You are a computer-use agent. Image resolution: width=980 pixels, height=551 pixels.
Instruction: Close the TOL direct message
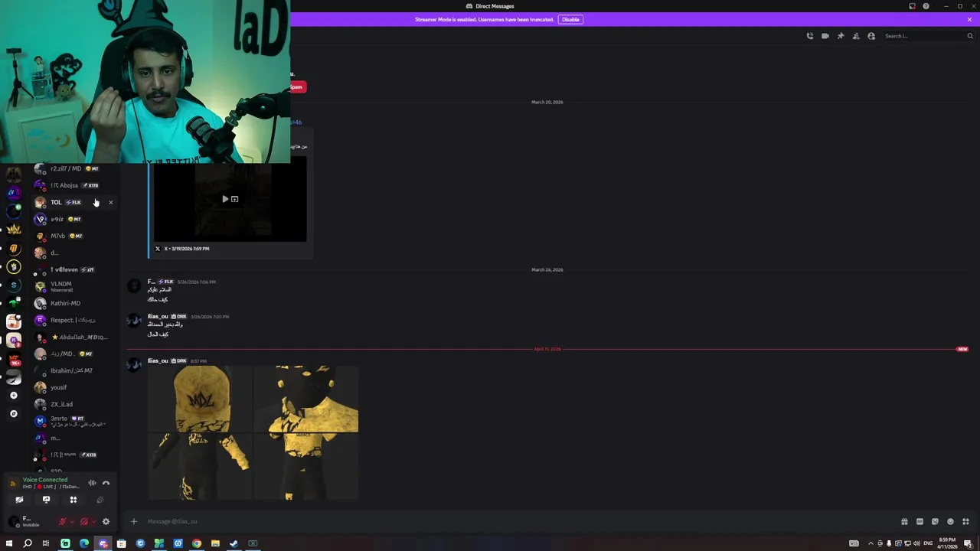110,203
